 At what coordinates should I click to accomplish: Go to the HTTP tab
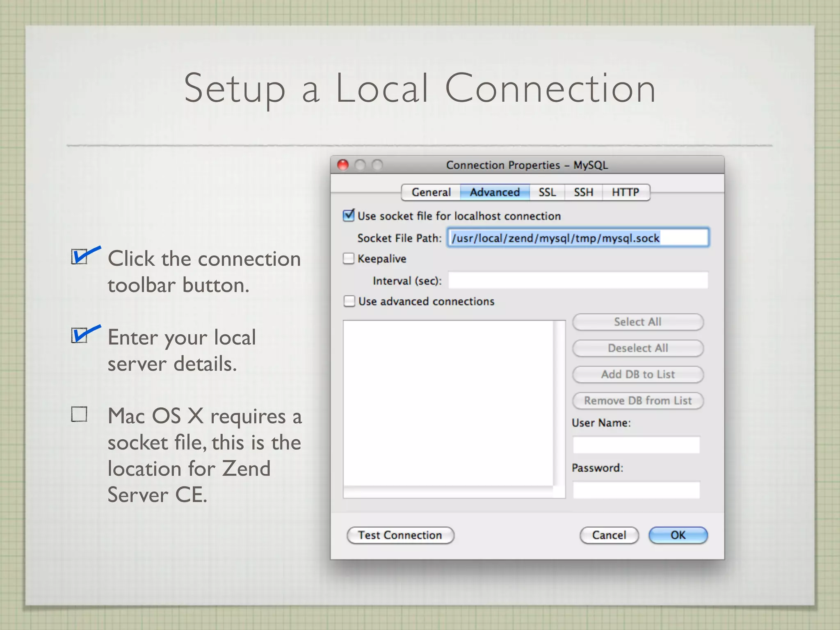pos(626,192)
